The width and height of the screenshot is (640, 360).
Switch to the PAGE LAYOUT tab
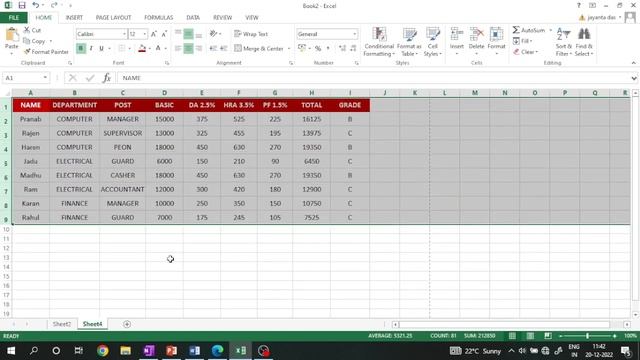point(113,18)
